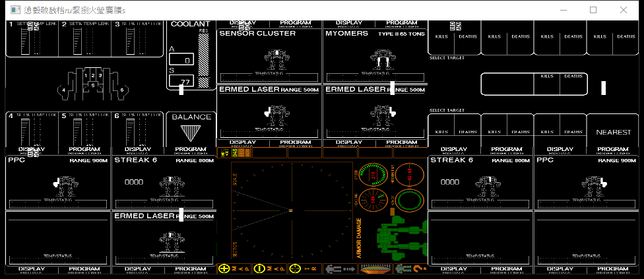
Task: Click the rounded target box with KILLS DEATHS
Action: 534,84
